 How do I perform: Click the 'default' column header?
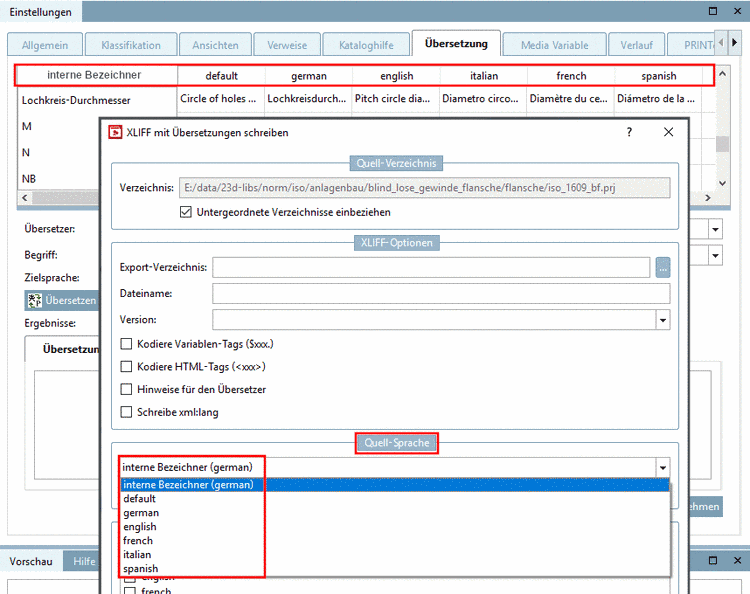[x=221, y=76]
